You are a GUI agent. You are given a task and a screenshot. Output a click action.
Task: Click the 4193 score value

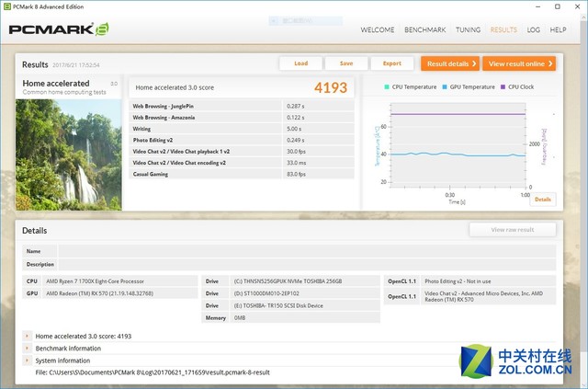331,87
